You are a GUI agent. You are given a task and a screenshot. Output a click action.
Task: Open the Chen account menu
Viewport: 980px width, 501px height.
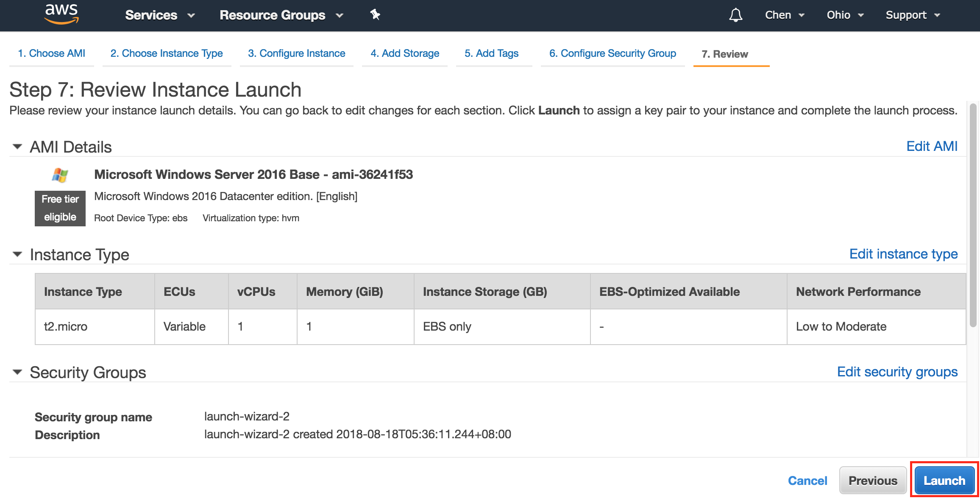(785, 15)
